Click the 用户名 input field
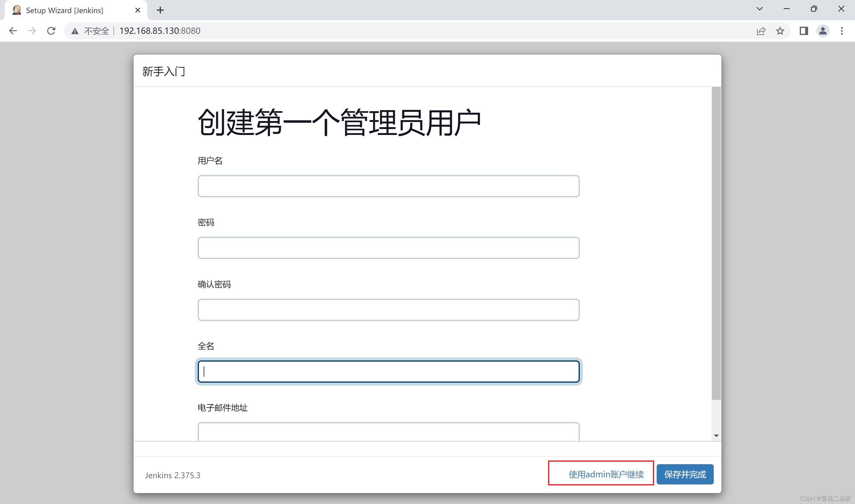 [x=388, y=186]
